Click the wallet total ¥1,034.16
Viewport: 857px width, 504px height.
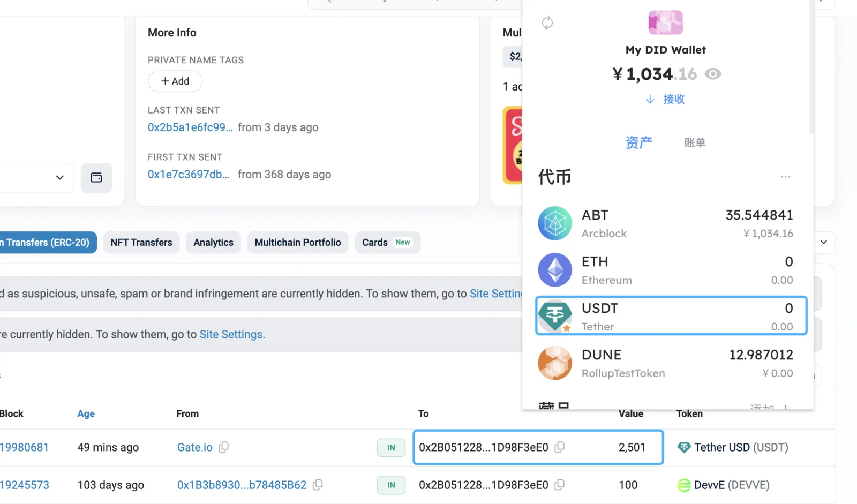pyautogui.click(x=655, y=74)
